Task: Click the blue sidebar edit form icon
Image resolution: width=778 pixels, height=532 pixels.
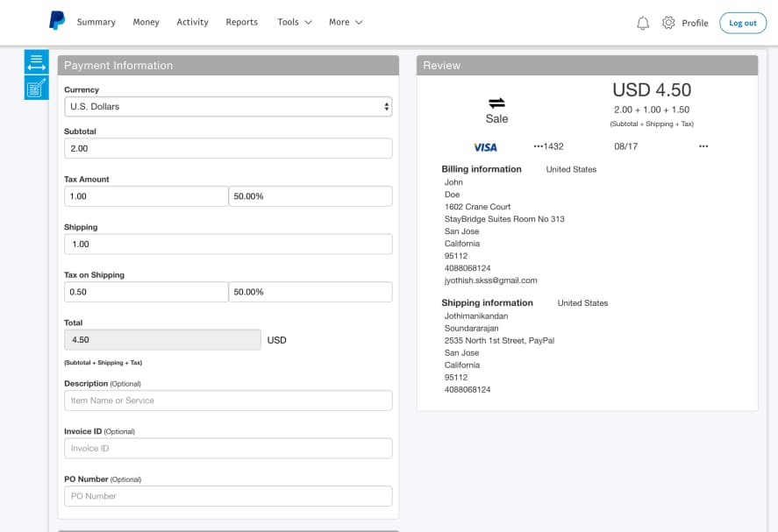Action: coord(36,88)
